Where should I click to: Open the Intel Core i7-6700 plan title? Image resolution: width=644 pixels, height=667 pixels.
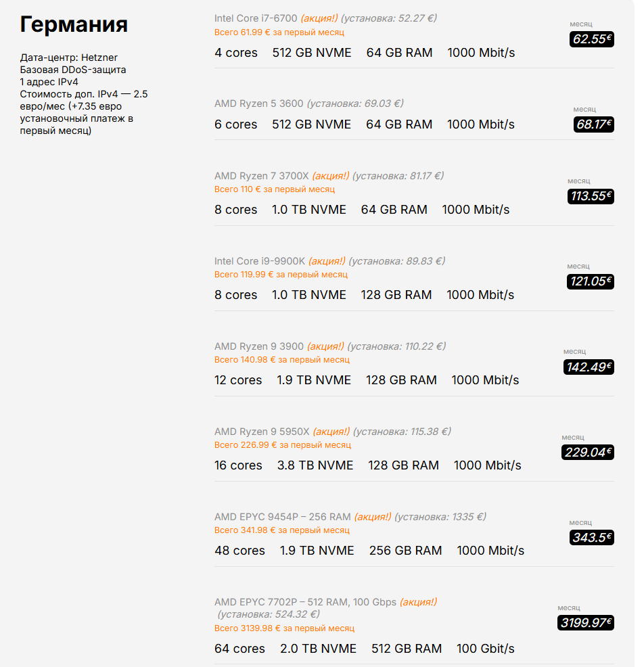tap(256, 18)
